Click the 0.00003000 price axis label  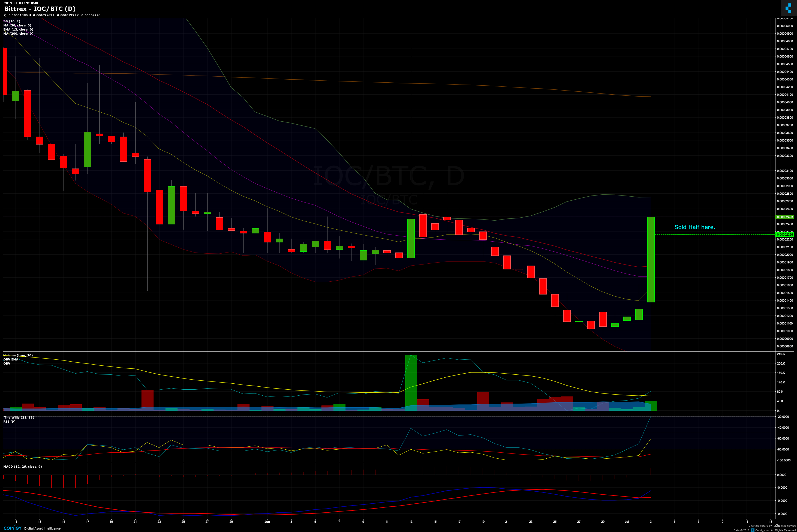point(785,178)
